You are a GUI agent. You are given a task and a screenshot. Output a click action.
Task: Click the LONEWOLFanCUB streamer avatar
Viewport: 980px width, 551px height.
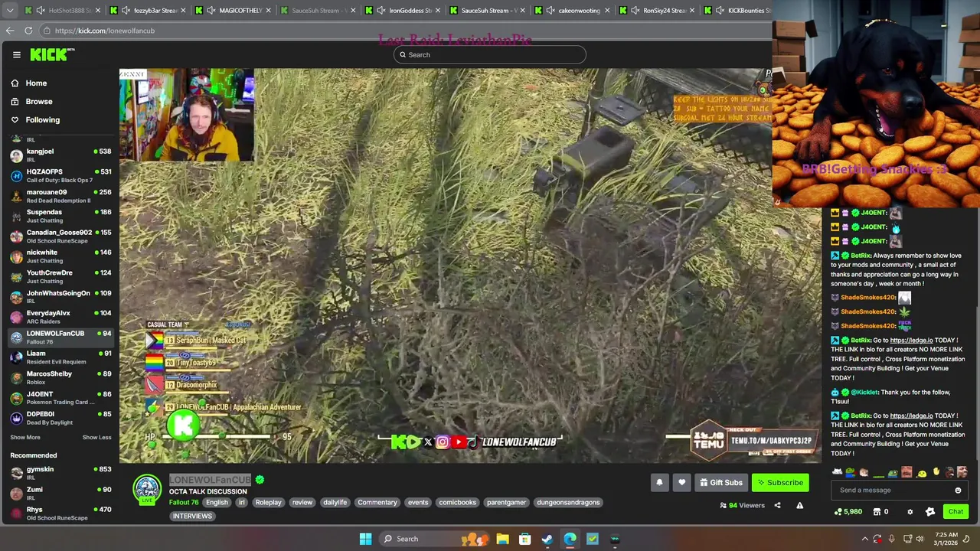point(147,490)
